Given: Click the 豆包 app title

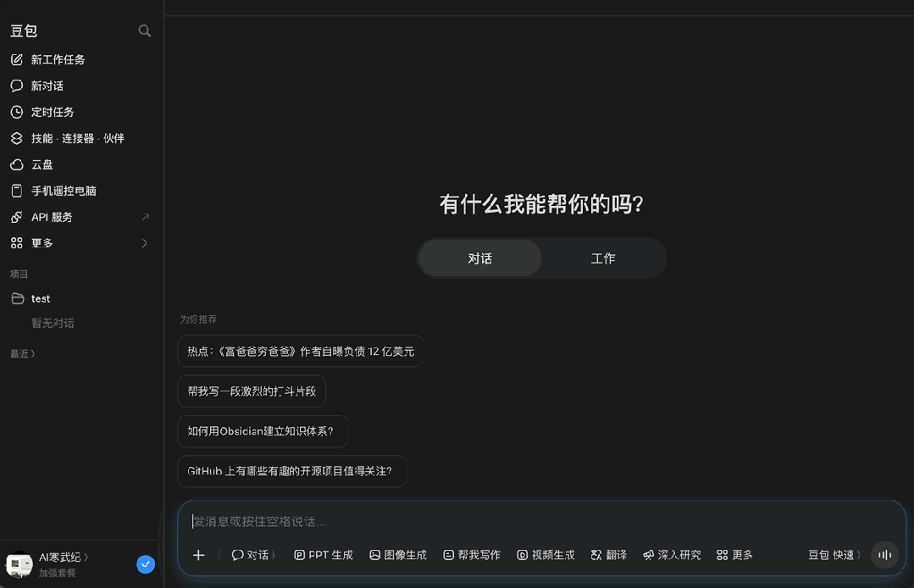Looking at the screenshot, I should click(x=24, y=31).
